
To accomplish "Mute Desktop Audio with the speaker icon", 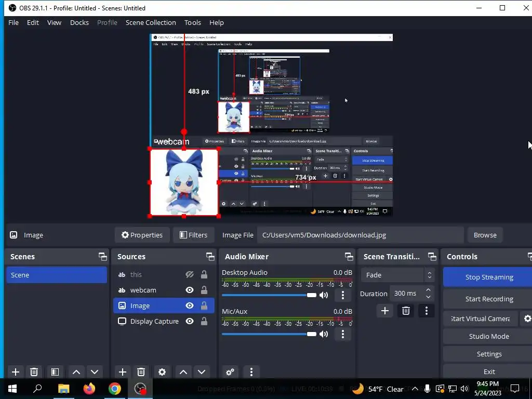I will click(x=324, y=295).
